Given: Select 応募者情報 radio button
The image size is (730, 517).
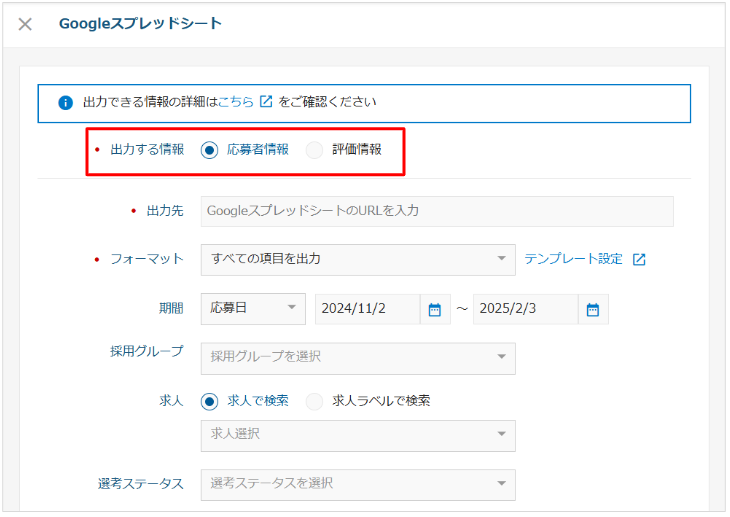Looking at the screenshot, I should pyautogui.click(x=210, y=150).
